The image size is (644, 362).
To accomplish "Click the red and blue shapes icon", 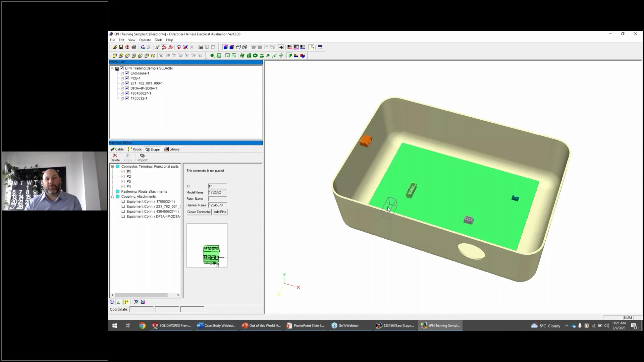I will 303,56.
